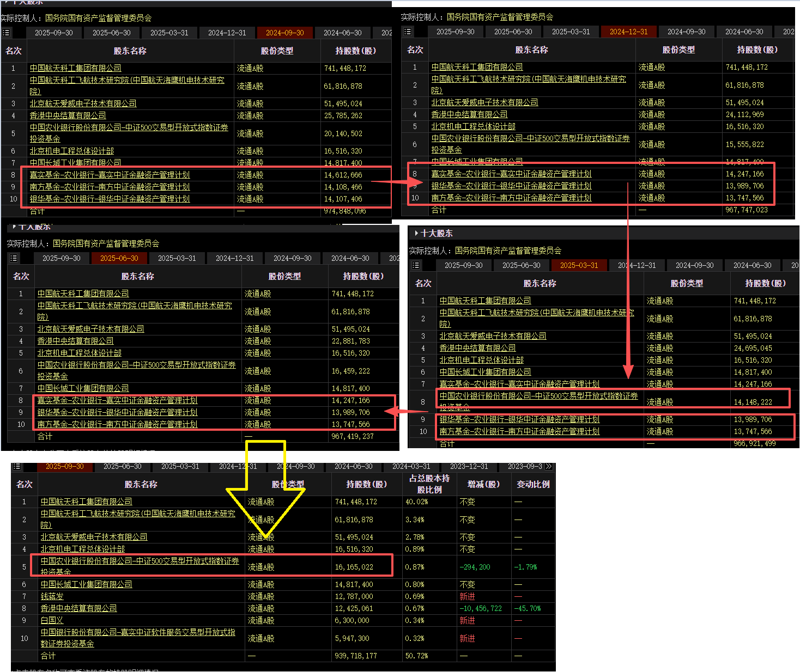Click list icon beside the highlighted 2024-09-30 tab
The image size is (800, 672).
pos(6,33)
